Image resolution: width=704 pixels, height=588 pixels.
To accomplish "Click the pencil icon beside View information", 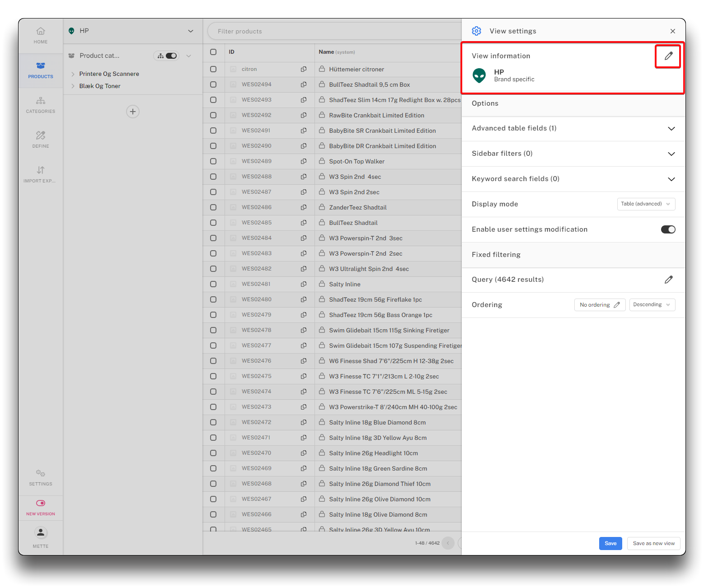I will (x=668, y=56).
